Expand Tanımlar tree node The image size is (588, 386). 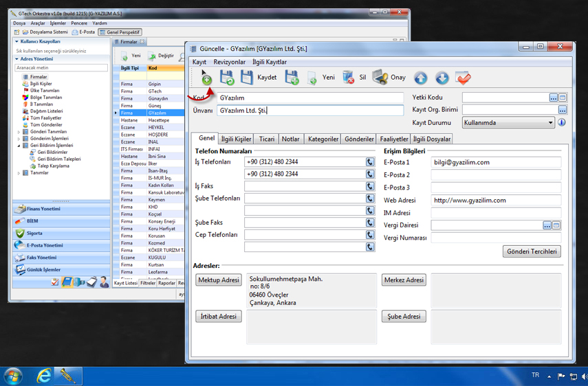coord(19,173)
